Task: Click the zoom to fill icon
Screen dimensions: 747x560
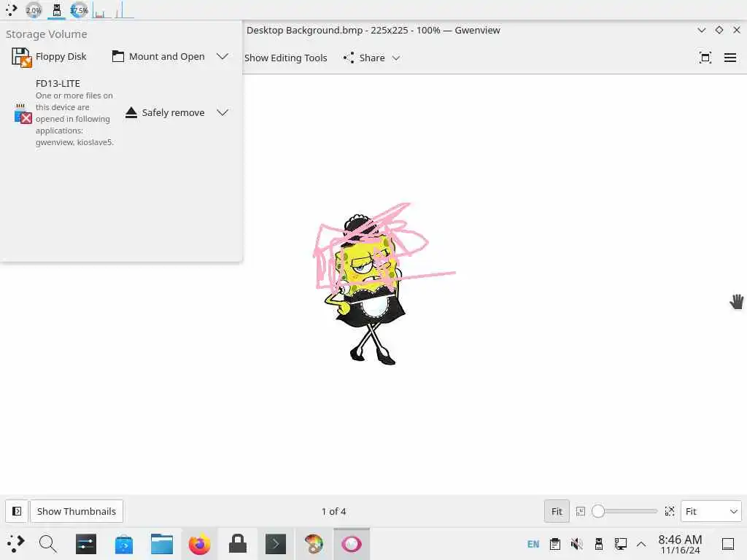Action: pos(670,511)
